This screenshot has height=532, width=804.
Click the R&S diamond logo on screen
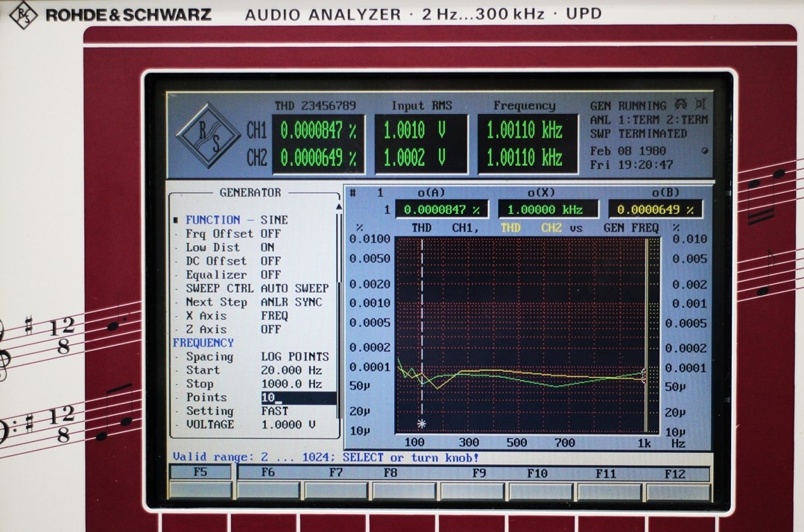[208, 136]
